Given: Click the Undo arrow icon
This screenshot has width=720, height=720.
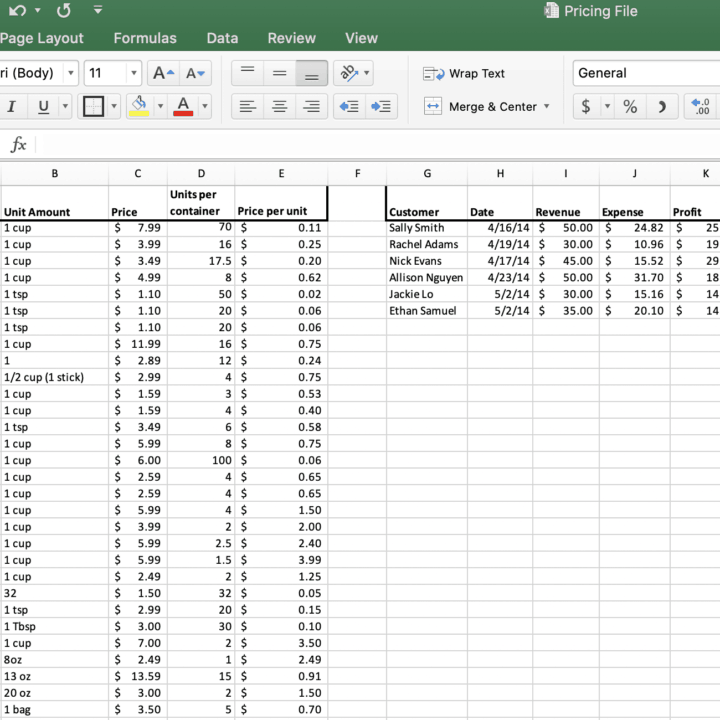Looking at the screenshot, I should click(16, 11).
